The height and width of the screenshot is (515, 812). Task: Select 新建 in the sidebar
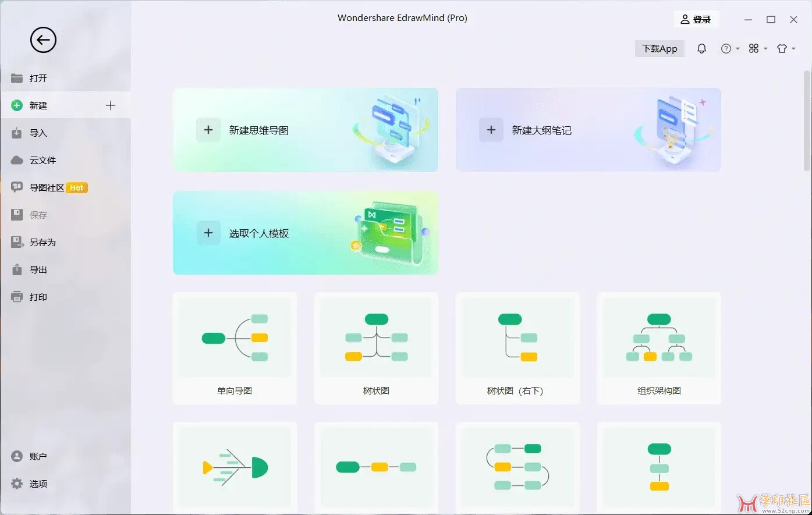pyautogui.click(x=66, y=105)
